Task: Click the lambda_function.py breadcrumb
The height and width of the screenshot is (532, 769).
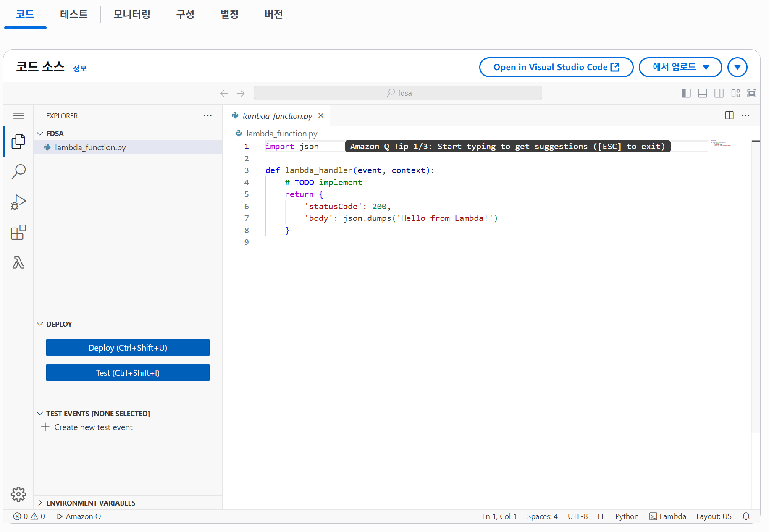Action: click(x=276, y=134)
